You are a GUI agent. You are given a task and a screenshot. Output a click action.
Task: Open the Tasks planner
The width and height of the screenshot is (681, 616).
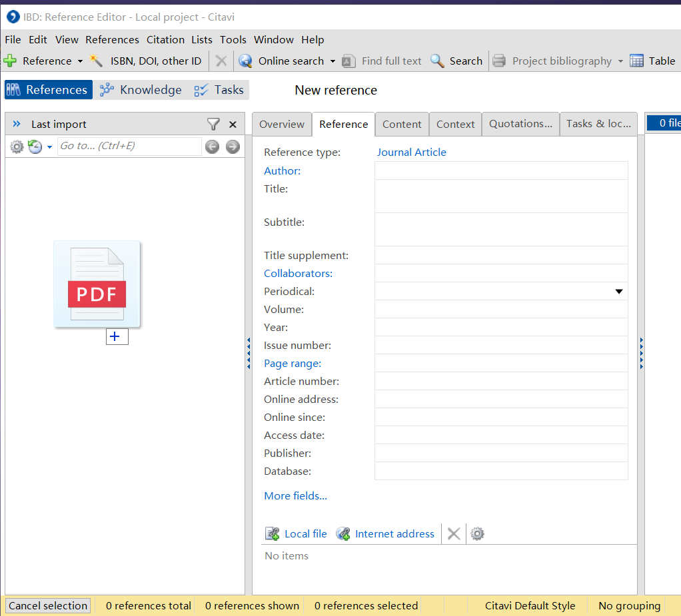(x=219, y=89)
